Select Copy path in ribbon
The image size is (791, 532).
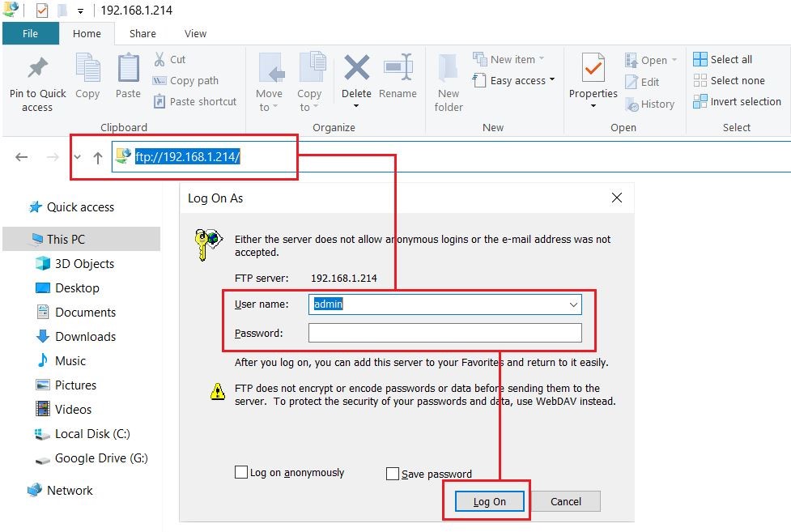(185, 80)
